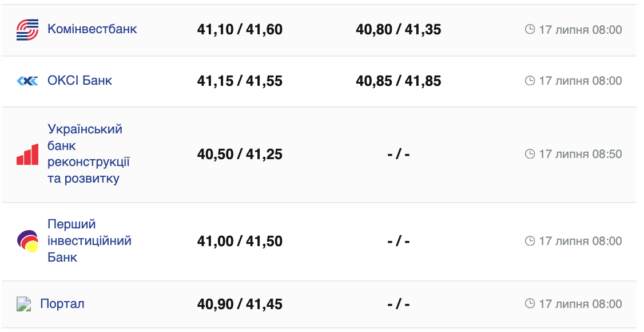Click the Комінвестбанк logo icon

pyautogui.click(x=27, y=29)
